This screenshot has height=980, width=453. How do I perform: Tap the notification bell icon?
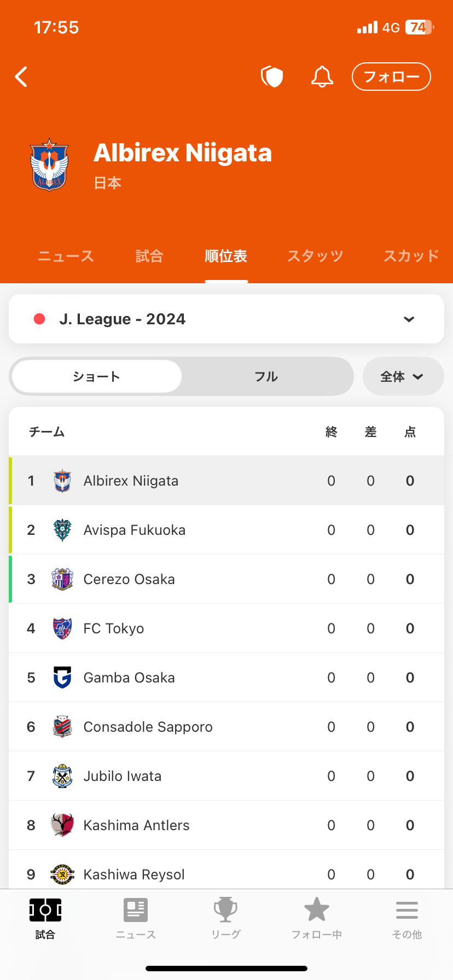coord(322,77)
